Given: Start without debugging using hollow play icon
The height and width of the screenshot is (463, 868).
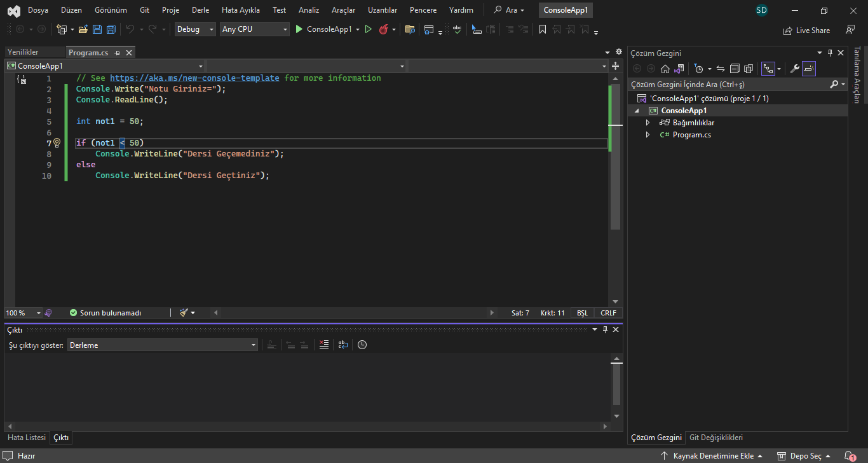Looking at the screenshot, I should (x=368, y=29).
